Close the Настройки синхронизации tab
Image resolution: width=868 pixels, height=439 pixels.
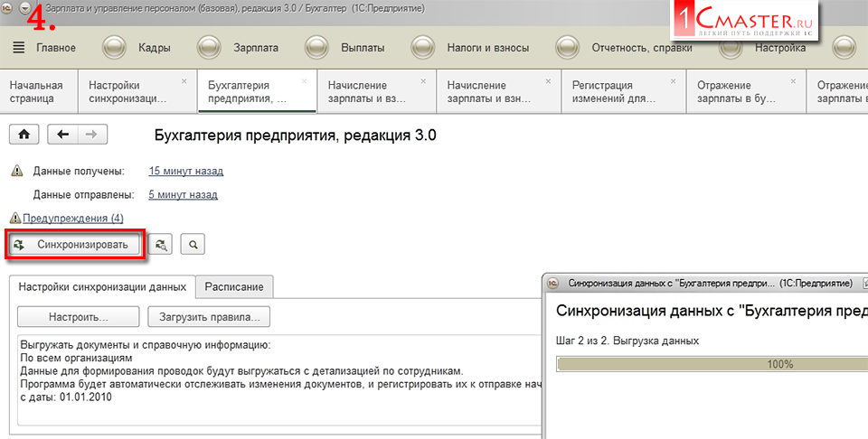click(184, 81)
